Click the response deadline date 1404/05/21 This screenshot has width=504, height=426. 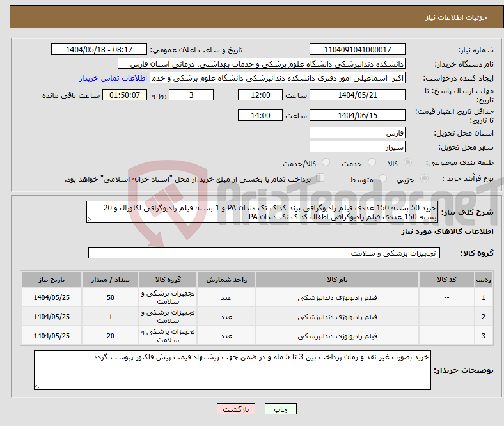[358, 95]
